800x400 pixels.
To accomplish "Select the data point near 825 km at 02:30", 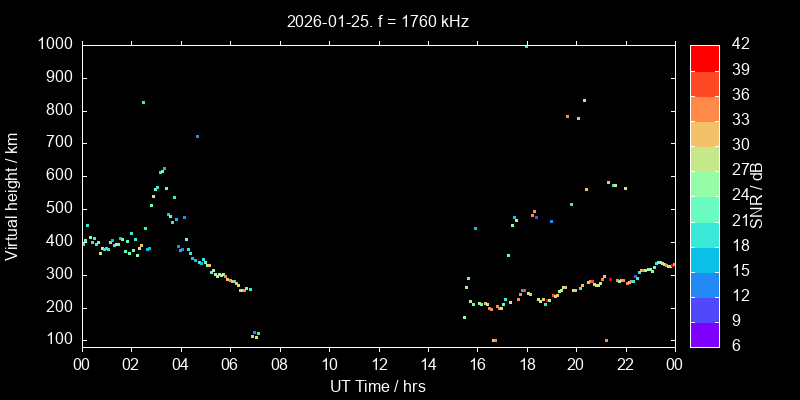I will [x=143, y=102].
